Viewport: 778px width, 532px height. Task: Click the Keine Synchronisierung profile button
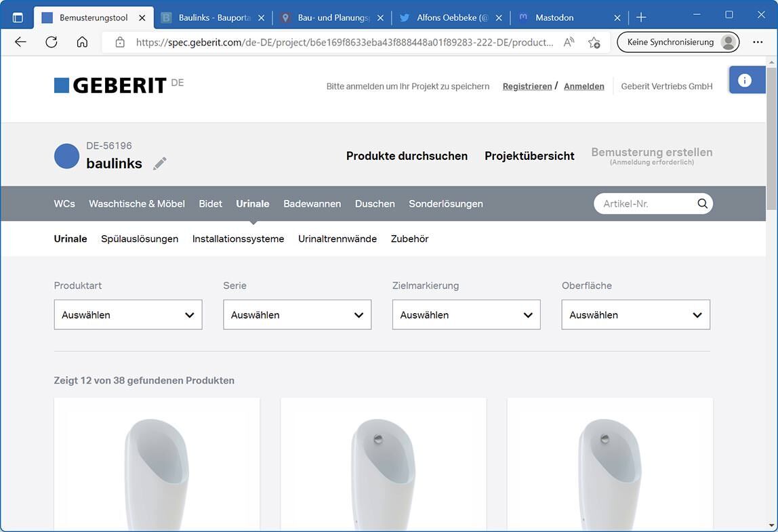tap(678, 42)
